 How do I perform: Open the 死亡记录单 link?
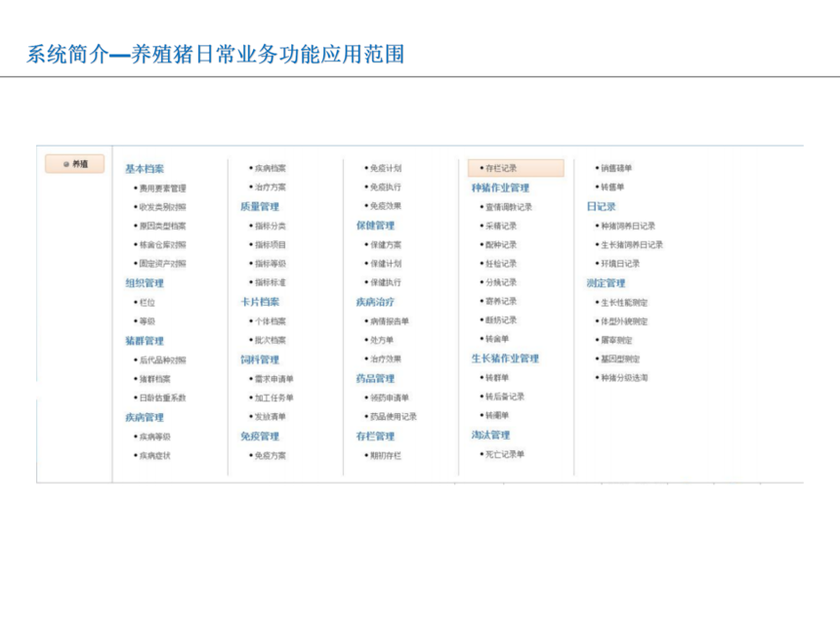click(x=505, y=454)
